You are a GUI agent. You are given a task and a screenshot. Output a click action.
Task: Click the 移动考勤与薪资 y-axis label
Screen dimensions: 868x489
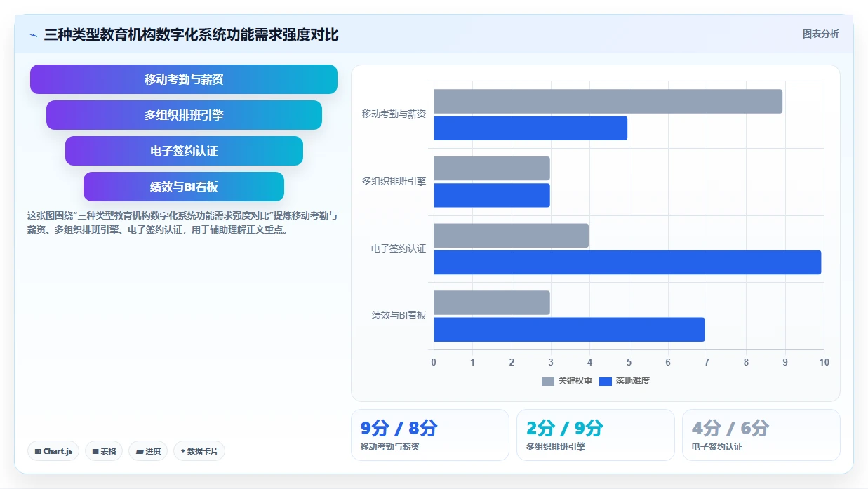coord(394,114)
